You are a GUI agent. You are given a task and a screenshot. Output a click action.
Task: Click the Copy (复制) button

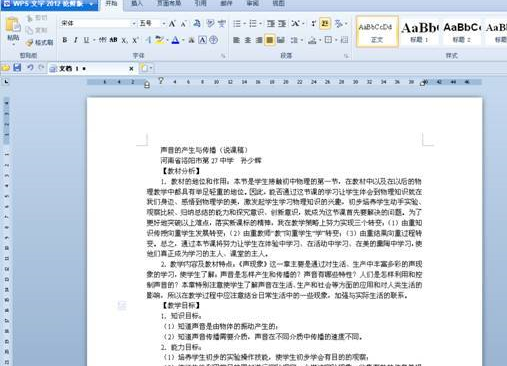point(36,30)
